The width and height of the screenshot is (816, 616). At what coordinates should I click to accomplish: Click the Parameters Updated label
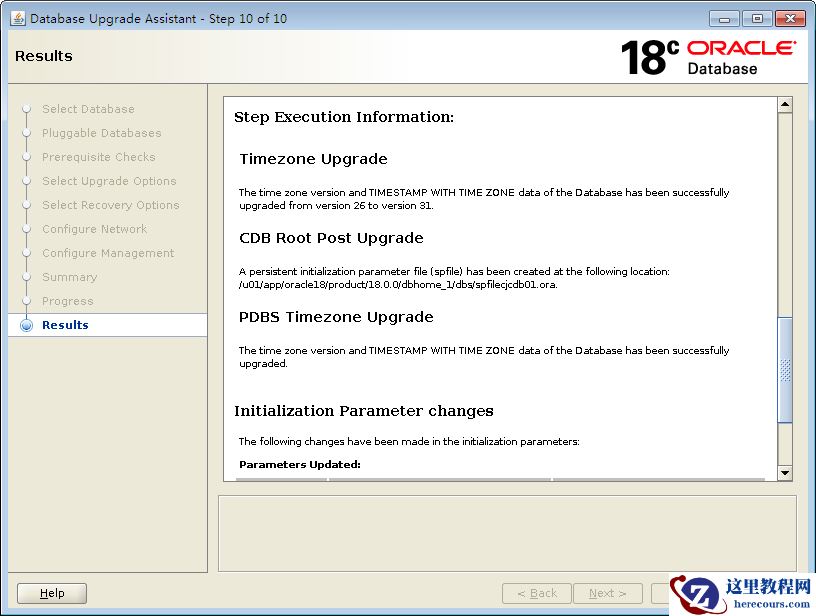click(x=300, y=465)
